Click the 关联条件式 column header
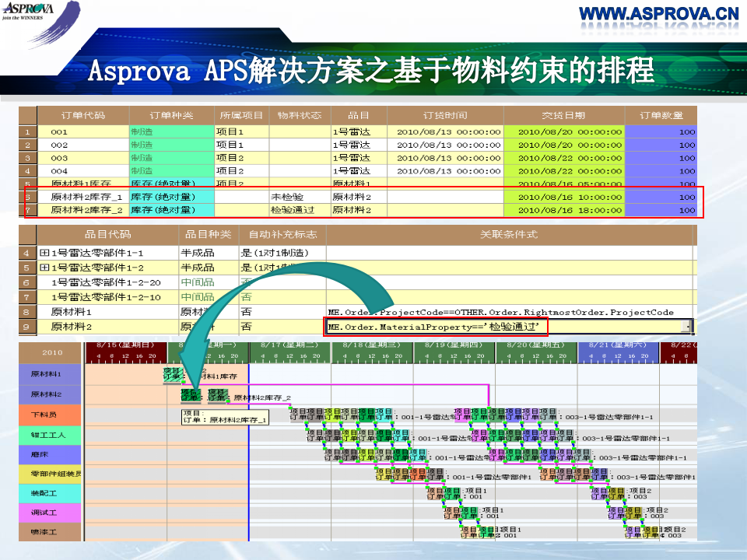The image size is (747, 560). (509, 234)
